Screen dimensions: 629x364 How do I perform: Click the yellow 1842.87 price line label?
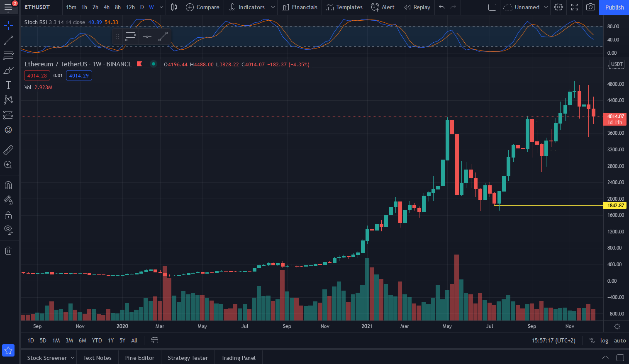point(616,206)
